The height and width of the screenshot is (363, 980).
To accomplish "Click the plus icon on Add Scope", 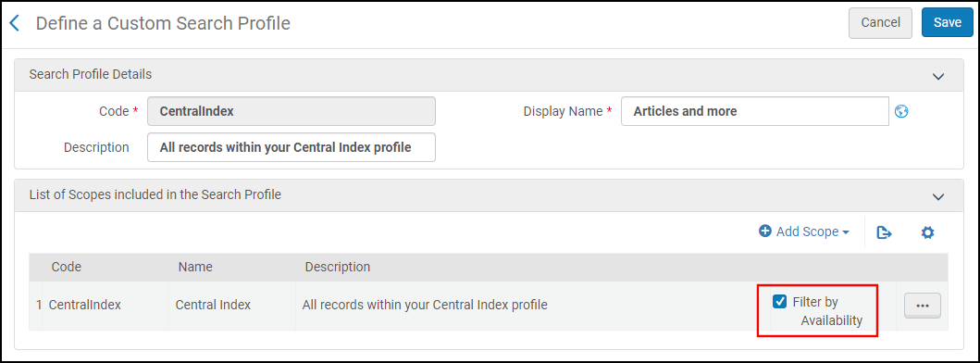I will [765, 232].
